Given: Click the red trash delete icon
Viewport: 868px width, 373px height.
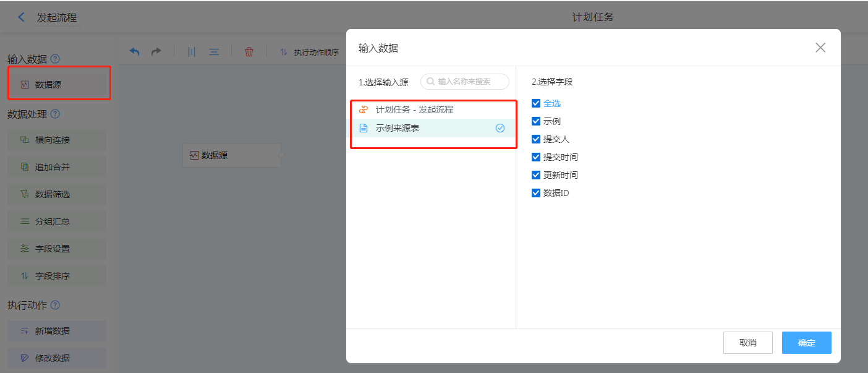Looking at the screenshot, I should point(249,52).
